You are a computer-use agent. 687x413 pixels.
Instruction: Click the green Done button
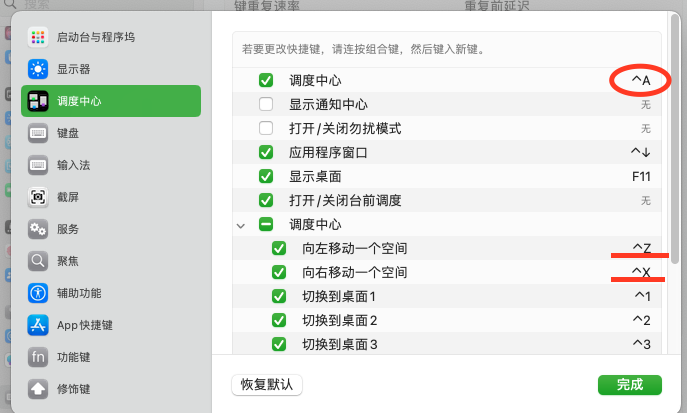point(629,385)
